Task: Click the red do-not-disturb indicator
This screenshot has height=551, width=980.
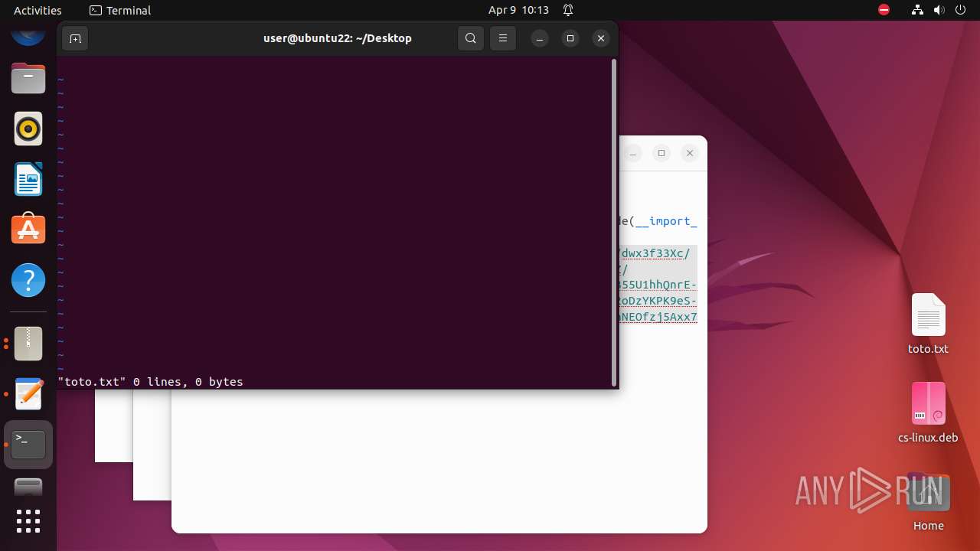Action: [884, 10]
